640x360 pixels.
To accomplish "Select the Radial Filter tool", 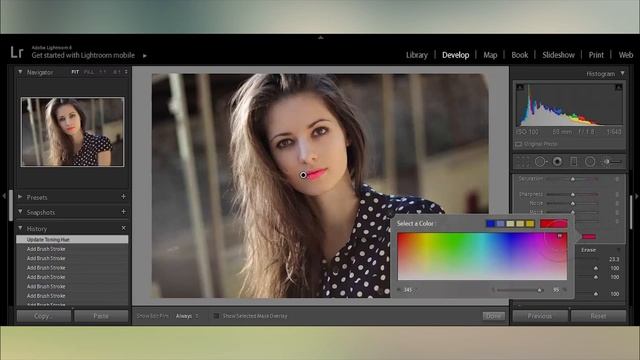I will 590,162.
